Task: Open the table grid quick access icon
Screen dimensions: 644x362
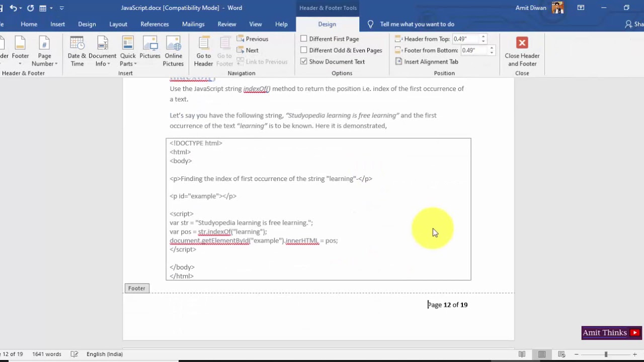Action: (43, 8)
